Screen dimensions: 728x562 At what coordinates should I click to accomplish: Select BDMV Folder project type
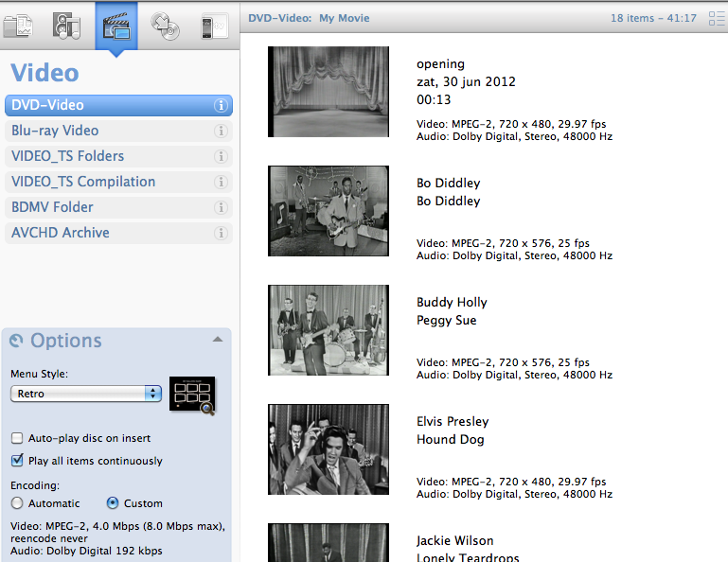click(x=118, y=207)
